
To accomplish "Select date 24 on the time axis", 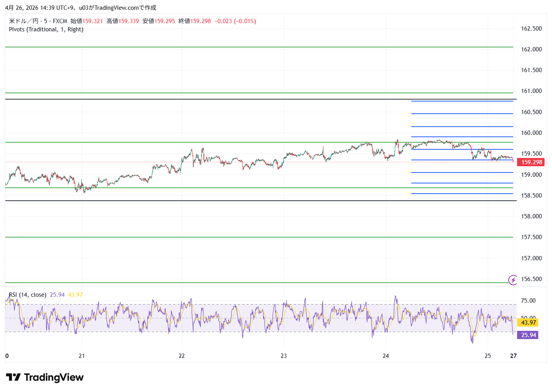I will [386, 356].
